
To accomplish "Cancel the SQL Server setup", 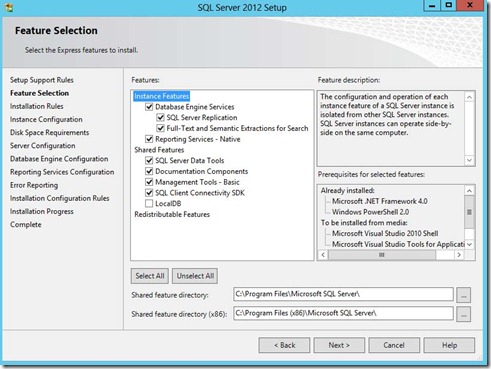I will (x=394, y=345).
